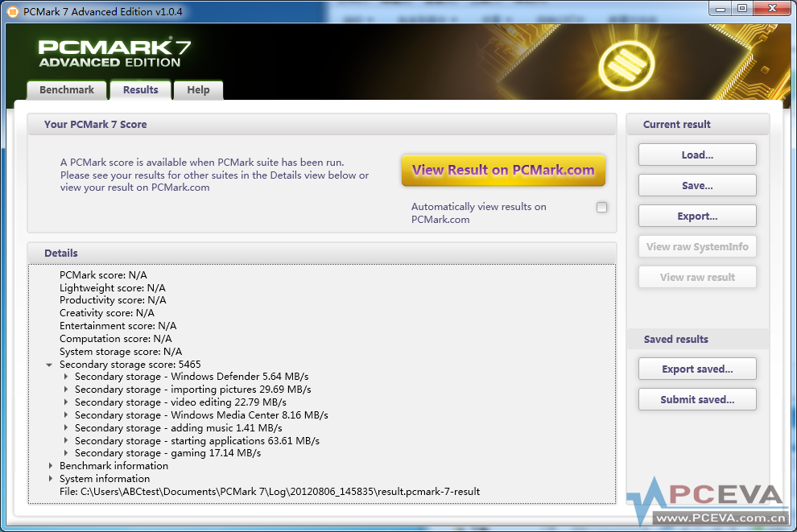Click View raw result button

(697, 277)
